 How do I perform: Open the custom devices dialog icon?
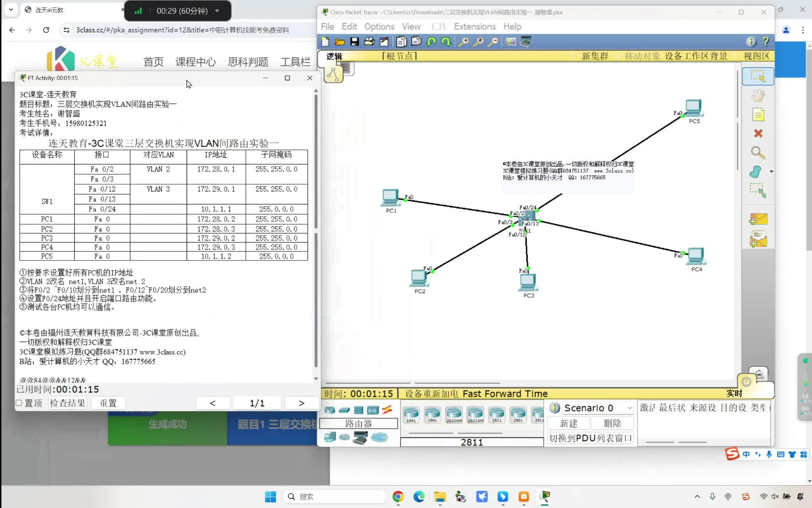pos(526,42)
